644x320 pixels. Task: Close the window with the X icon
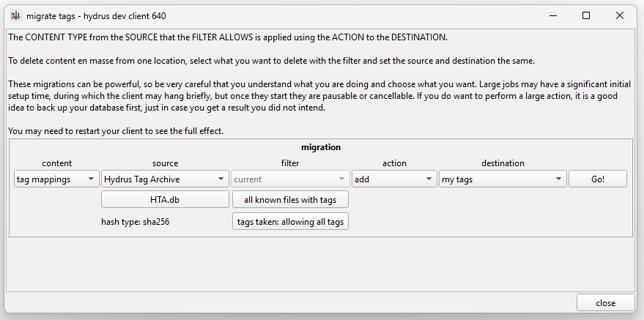point(620,15)
